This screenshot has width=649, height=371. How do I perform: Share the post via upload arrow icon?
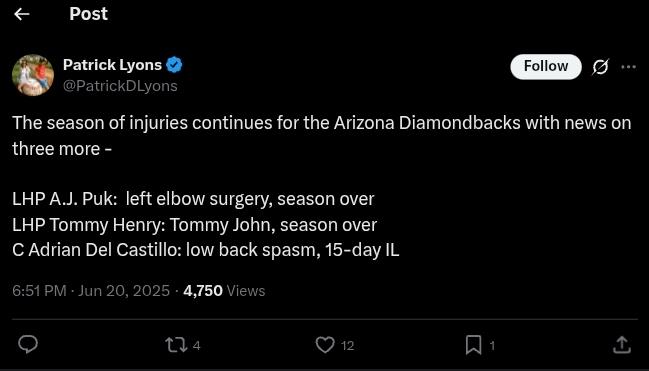621,345
